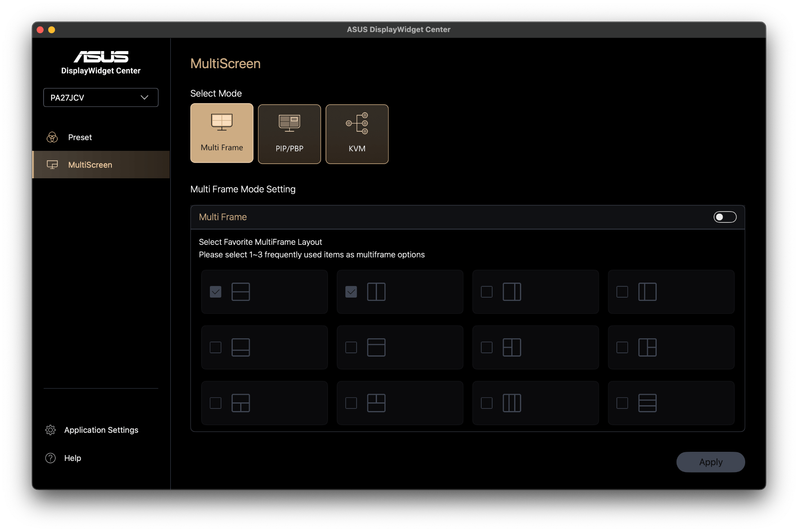Select the KVM mode tile

click(357, 134)
